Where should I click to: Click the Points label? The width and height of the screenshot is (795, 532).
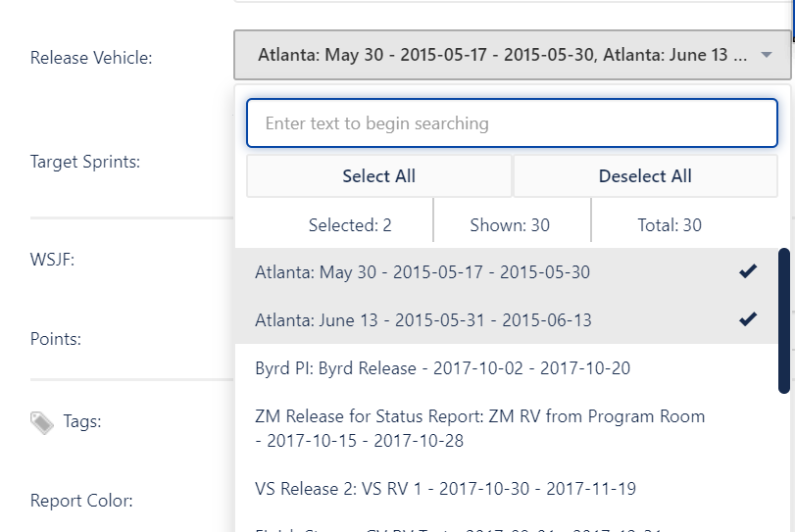pos(56,339)
